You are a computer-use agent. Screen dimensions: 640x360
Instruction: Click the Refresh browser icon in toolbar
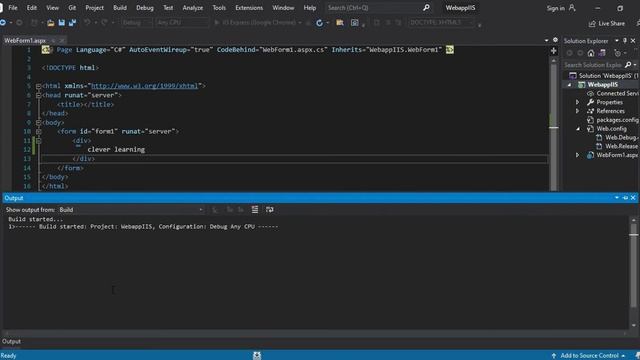(x=319, y=23)
